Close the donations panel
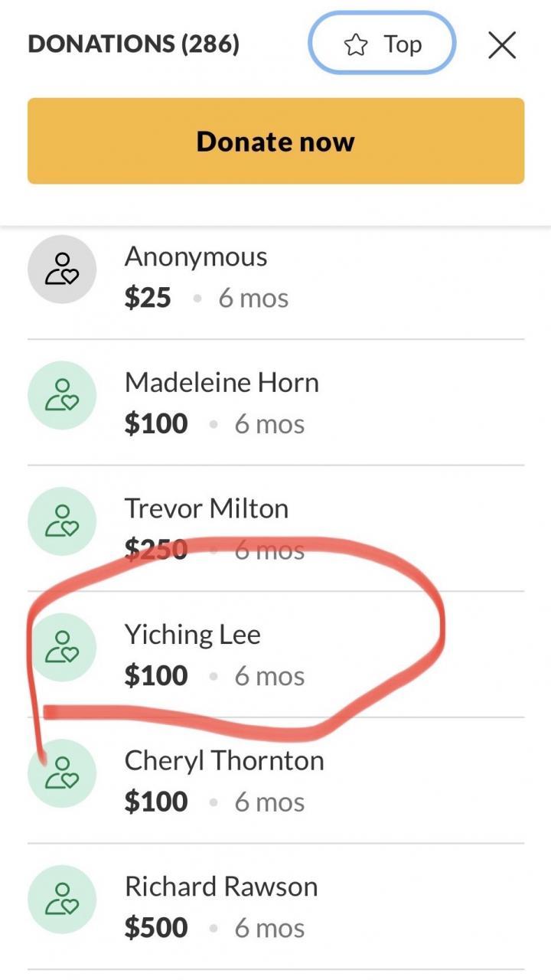Screen dimensions: 551x980 point(502,45)
